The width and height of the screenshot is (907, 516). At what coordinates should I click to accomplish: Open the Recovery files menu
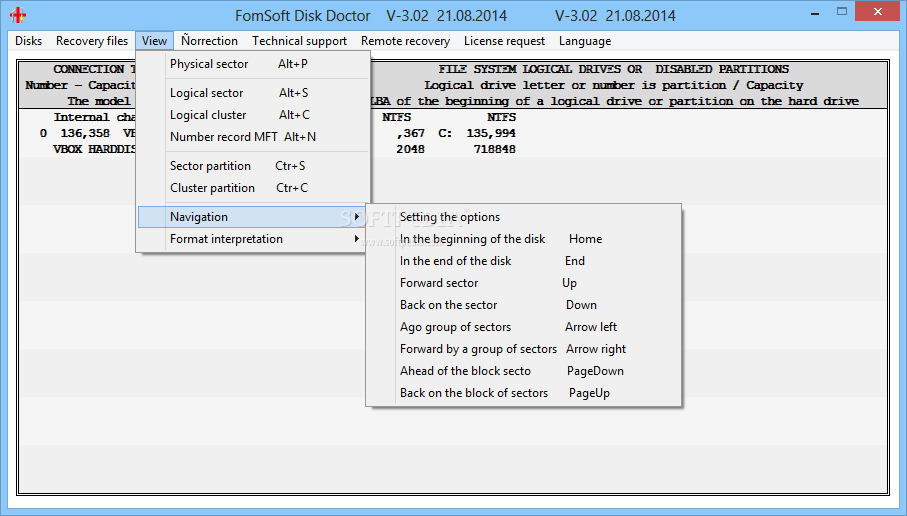tap(92, 41)
